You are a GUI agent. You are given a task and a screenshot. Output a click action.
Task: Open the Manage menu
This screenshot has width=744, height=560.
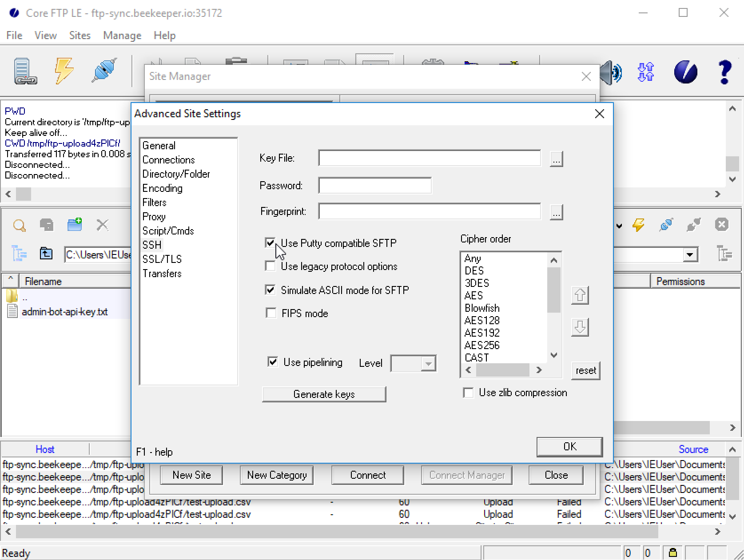click(x=122, y=36)
